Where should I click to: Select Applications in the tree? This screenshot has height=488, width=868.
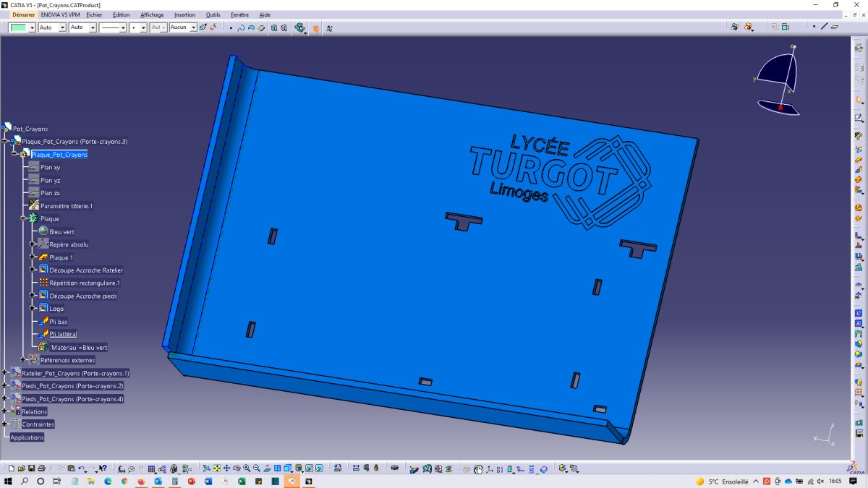pyautogui.click(x=27, y=437)
